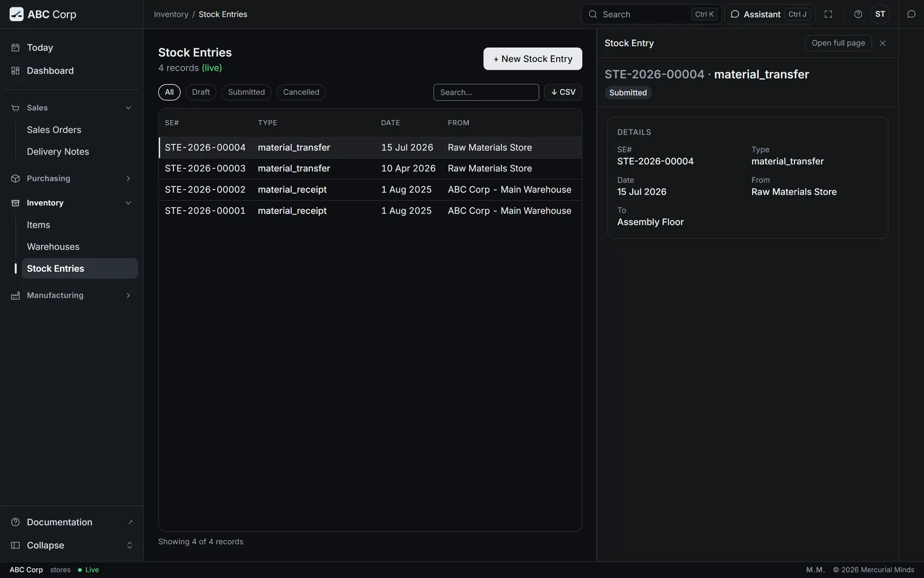
Task: Select the All filter tab
Action: click(169, 92)
